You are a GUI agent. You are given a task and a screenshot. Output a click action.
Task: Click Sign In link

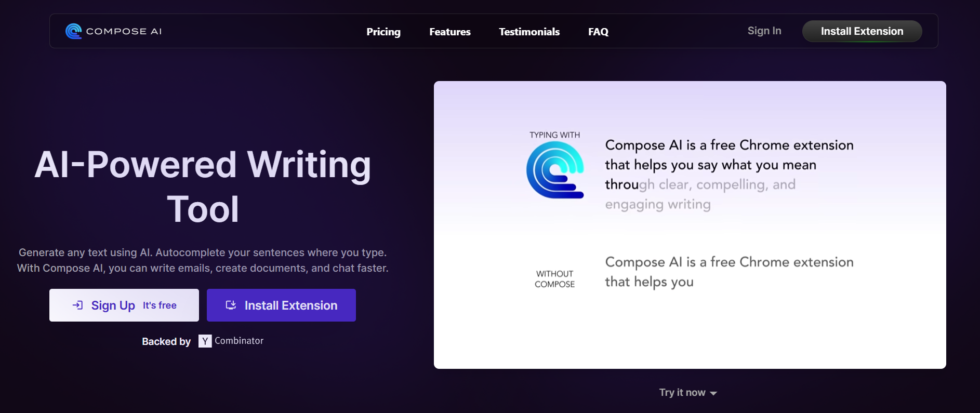click(764, 31)
